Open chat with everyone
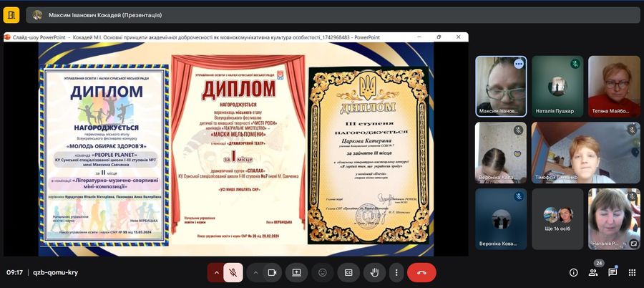Image resolution: width=644 pixels, height=288 pixels. pyautogui.click(x=613, y=272)
